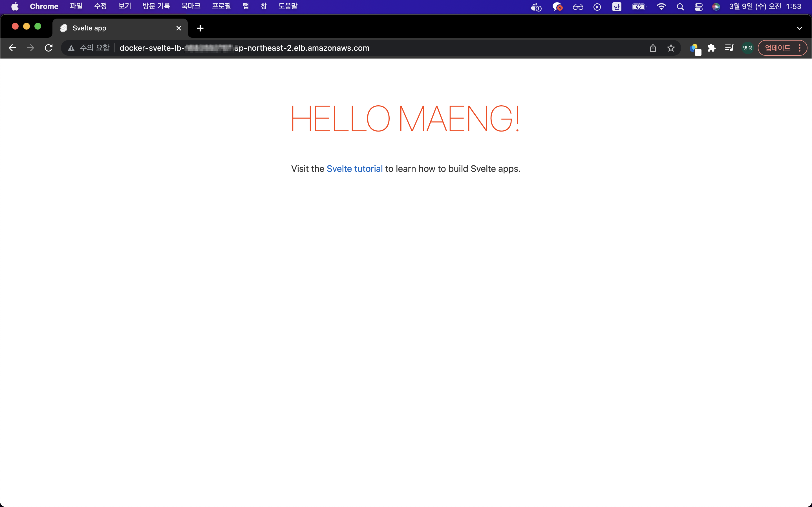Open the share page icon
Image resolution: width=812 pixels, height=507 pixels.
pyautogui.click(x=653, y=48)
